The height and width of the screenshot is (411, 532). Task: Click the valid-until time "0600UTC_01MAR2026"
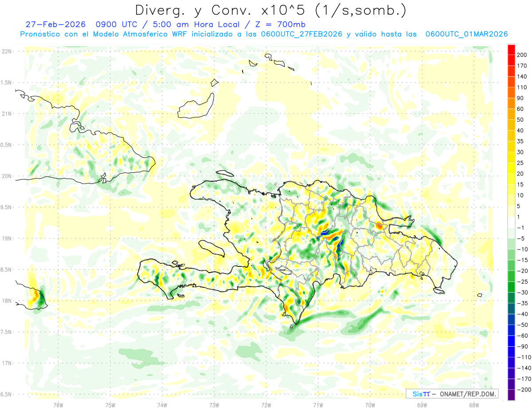click(466, 34)
